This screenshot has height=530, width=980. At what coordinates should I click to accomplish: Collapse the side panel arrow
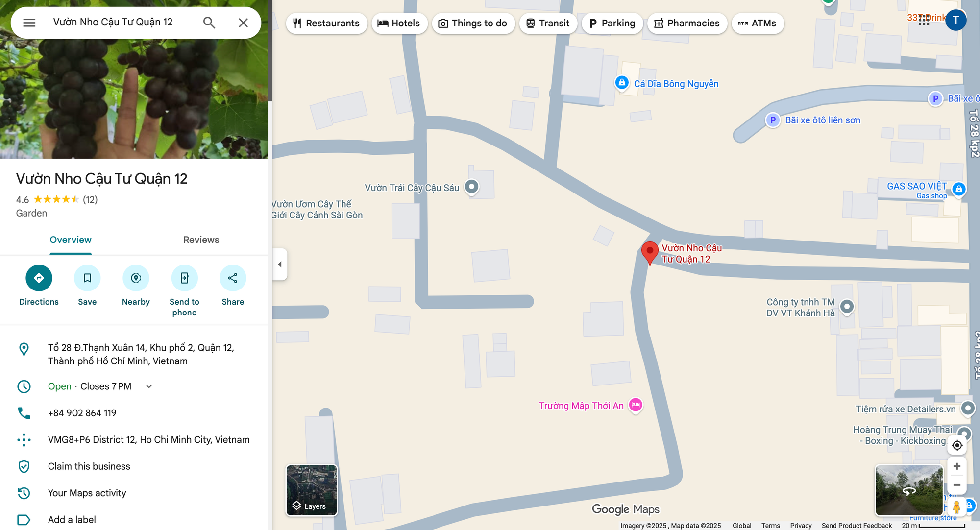pyautogui.click(x=280, y=265)
